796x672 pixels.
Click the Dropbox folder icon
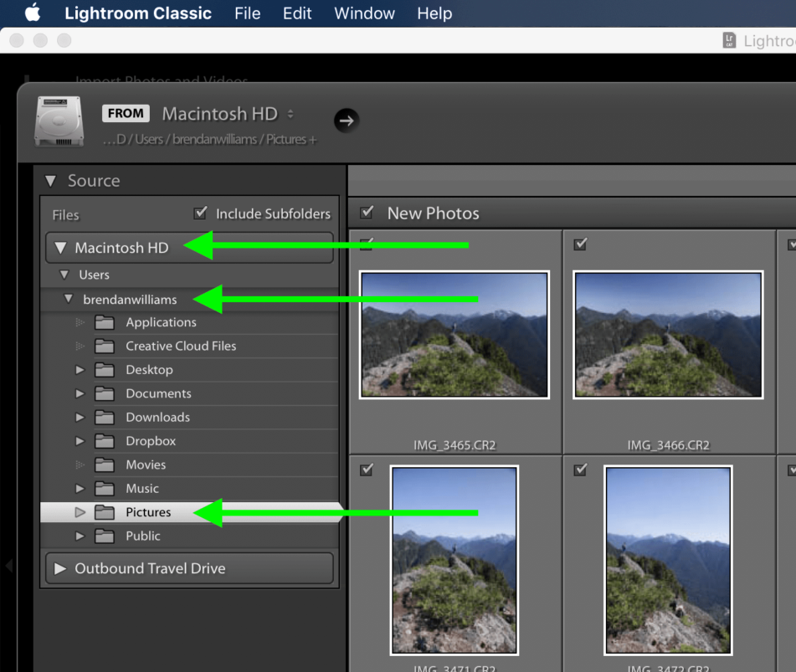pyautogui.click(x=104, y=440)
